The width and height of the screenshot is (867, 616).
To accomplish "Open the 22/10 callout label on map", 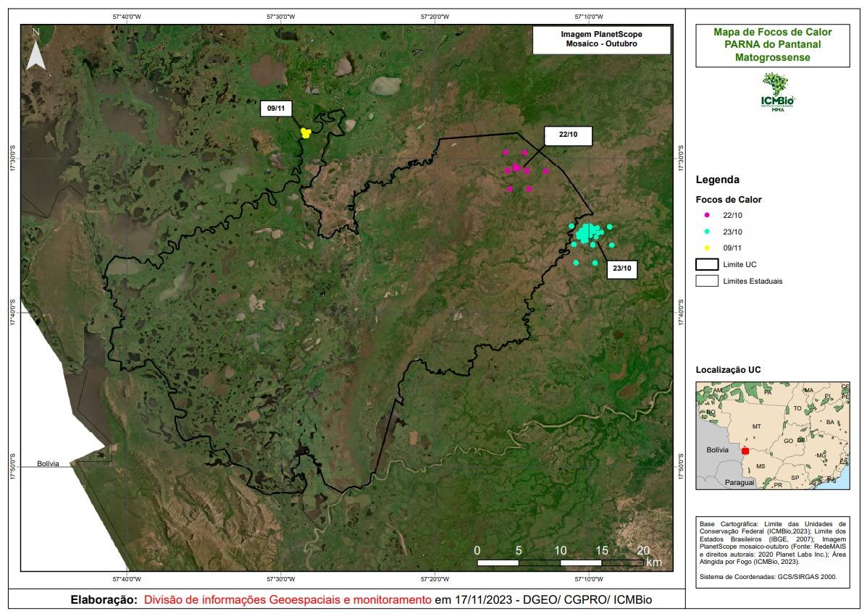I will [x=568, y=135].
